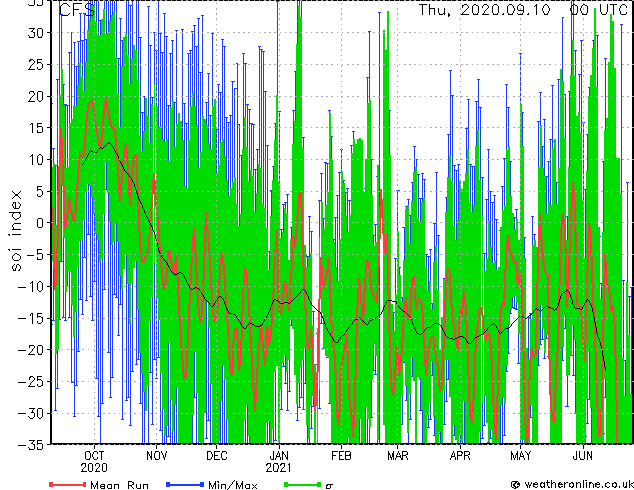The height and width of the screenshot is (490, 634).
Task: Click the blue Min/Max legend line
Action: pos(185,484)
